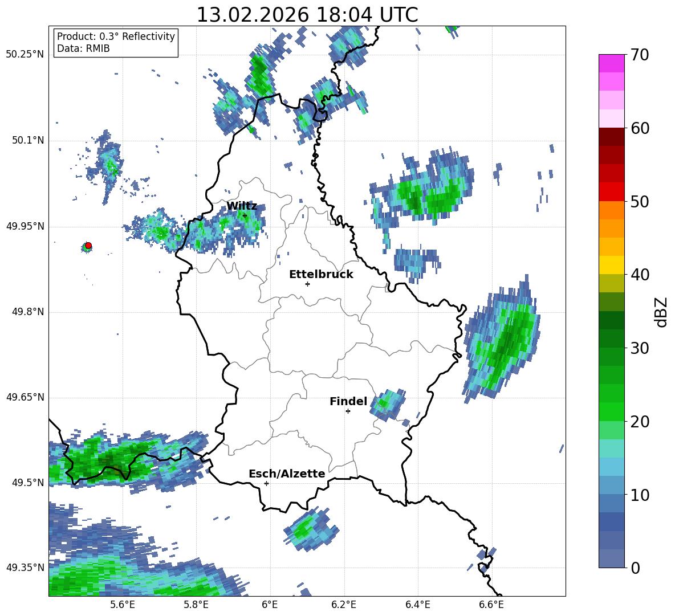This screenshot has height=616, width=675.
Task: Click the Esch/Alzette station cross marker
Action: pos(266,483)
